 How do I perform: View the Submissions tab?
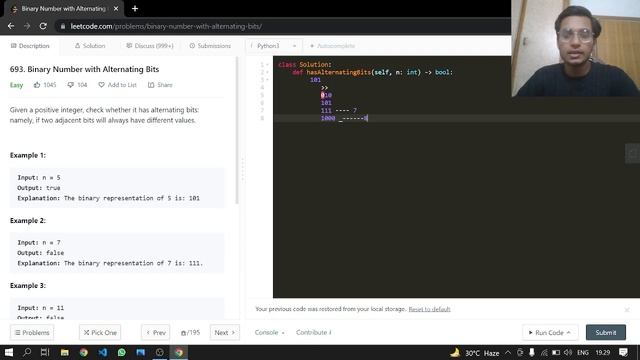(x=210, y=46)
